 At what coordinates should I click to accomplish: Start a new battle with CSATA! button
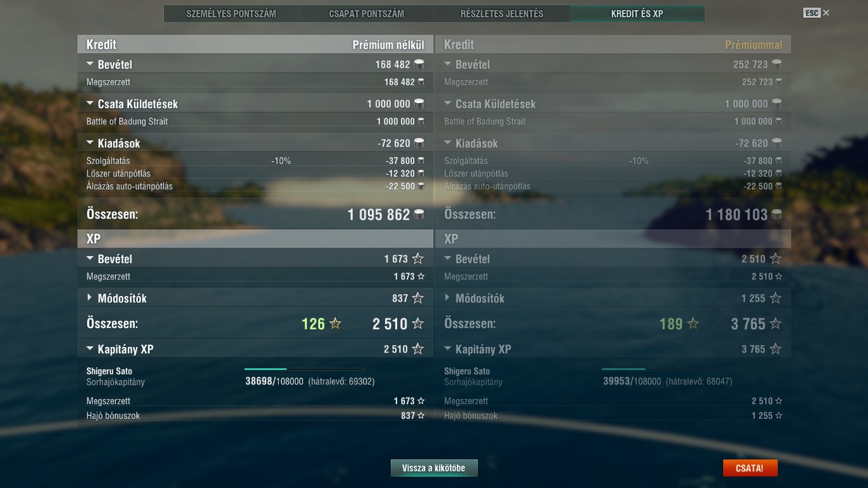point(750,468)
